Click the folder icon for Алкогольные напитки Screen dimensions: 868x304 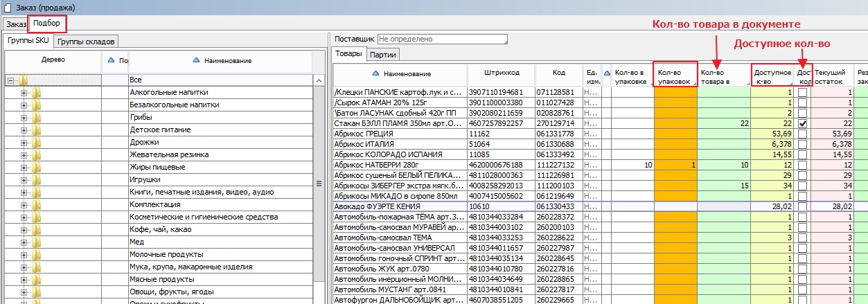[x=36, y=93]
